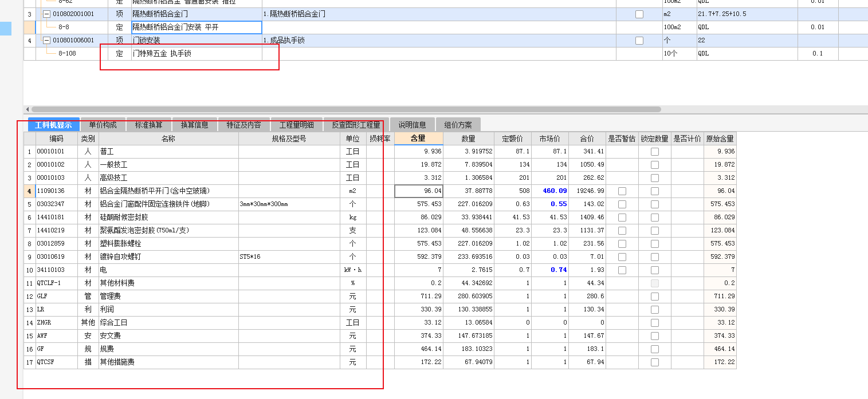The width and height of the screenshot is (868, 399).
Task: Click the 损耗率 column header
Action: (380, 139)
